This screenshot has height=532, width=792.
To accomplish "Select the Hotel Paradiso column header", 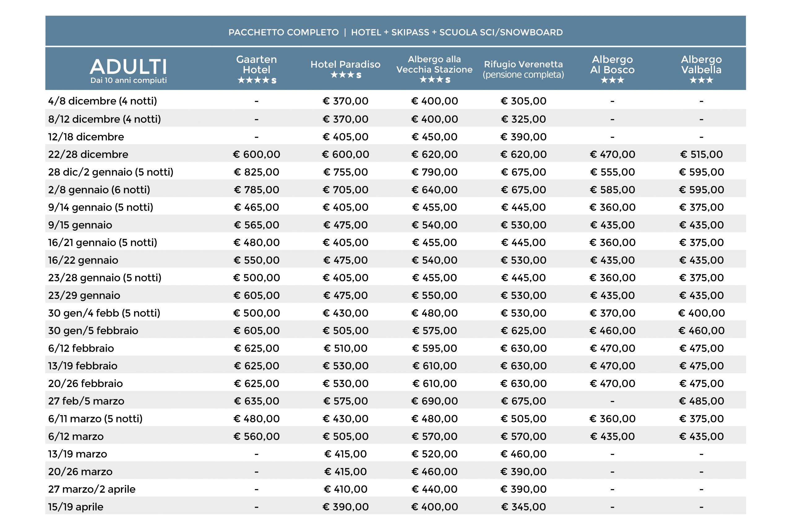I will 346,69.
